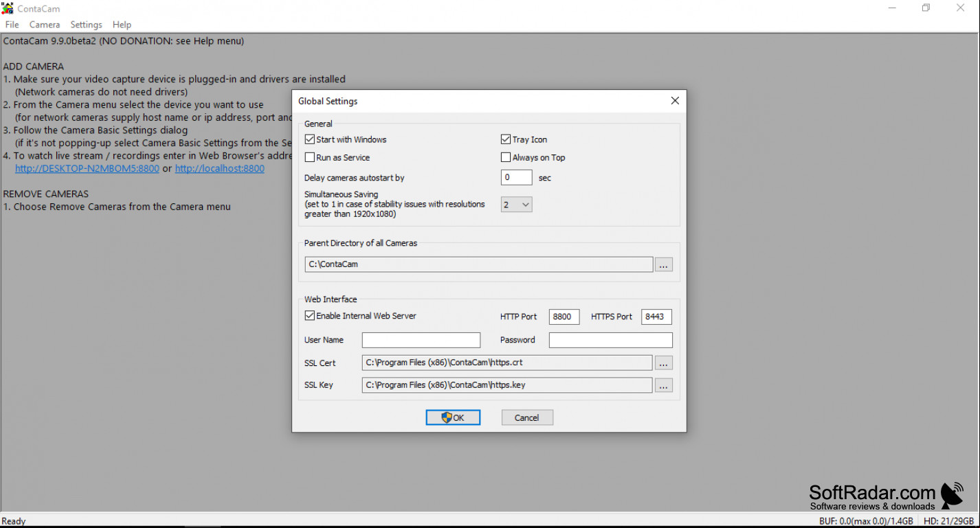Click the ADD CAMERA heading text

tap(34, 67)
